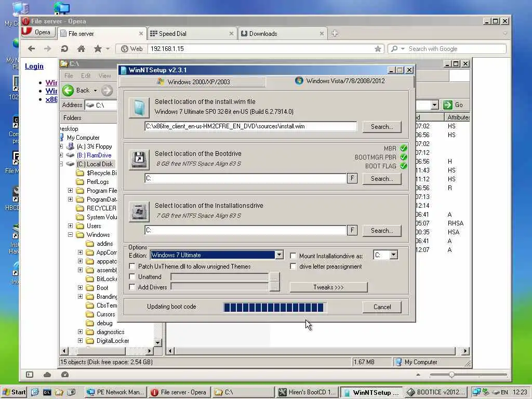Check Mount Installationdrive as option
The width and height of the screenshot is (532, 399).
pyautogui.click(x=293, y=256)
